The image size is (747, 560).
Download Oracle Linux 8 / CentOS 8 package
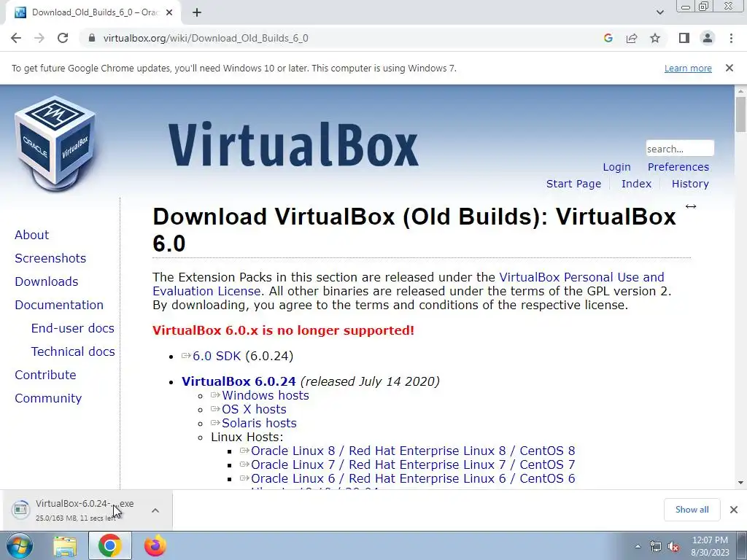click(x=413, y=451)
